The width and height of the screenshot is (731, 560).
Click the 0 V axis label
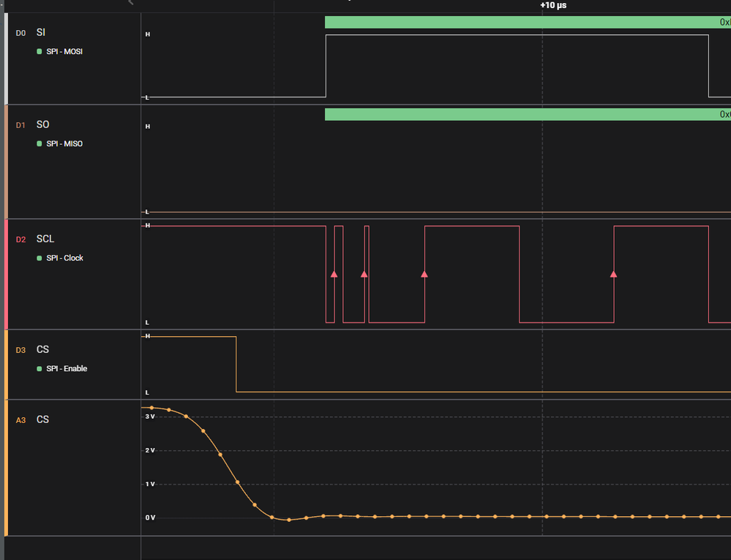(x=150, y=518)
